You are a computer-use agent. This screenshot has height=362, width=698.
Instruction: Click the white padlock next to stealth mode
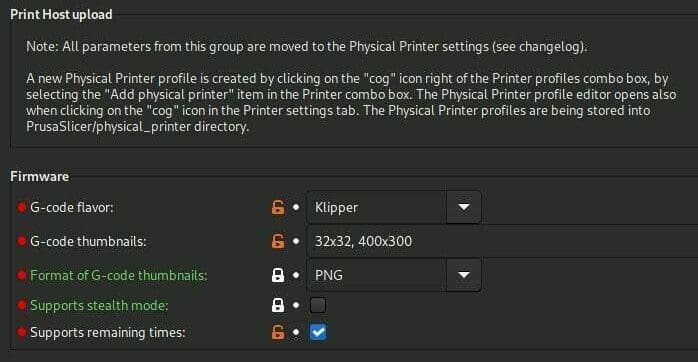(278, 305)
